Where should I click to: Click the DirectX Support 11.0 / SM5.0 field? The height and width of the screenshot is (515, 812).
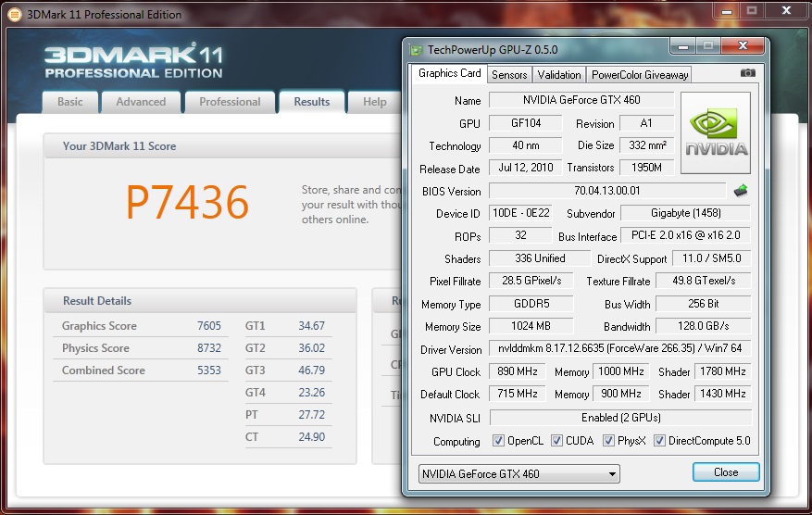tap(711, 258)
